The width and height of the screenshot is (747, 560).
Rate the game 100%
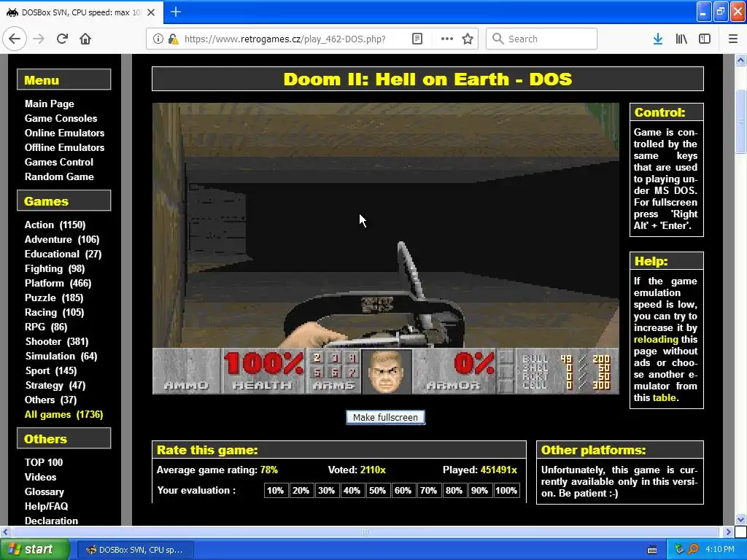pyautogui.click(x=506, y=491)
